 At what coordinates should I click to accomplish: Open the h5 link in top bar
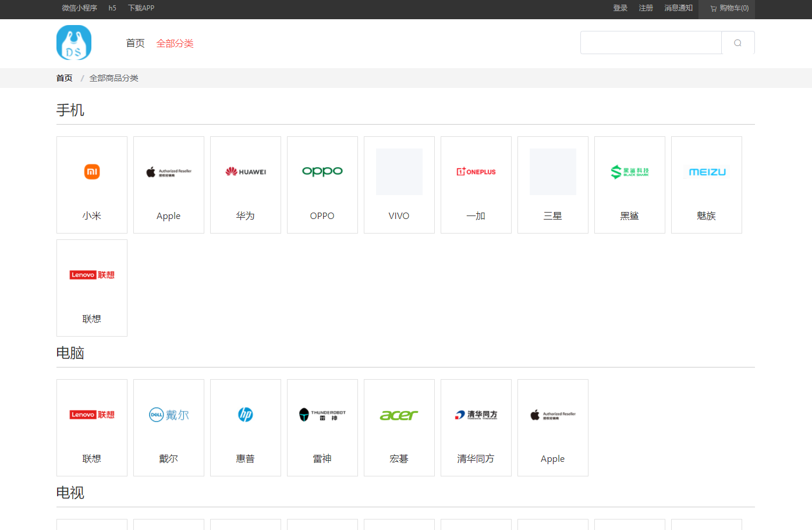pyautogui.click(x=112, y=8)
